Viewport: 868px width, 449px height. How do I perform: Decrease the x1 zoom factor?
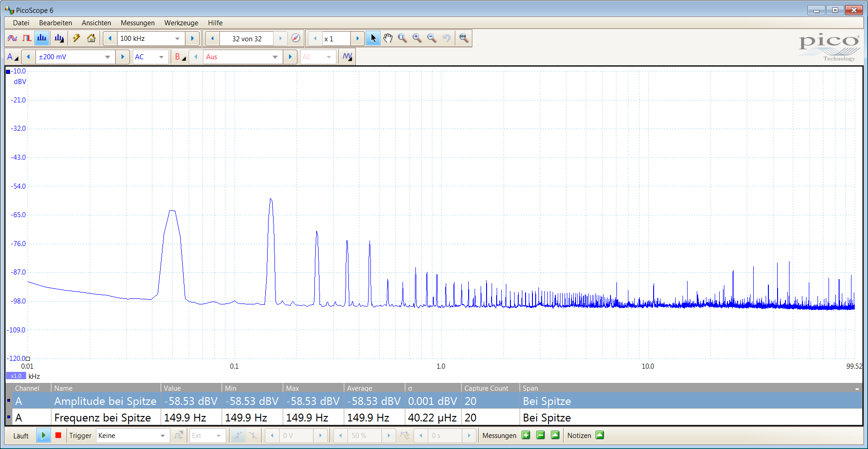coord(315,39)
